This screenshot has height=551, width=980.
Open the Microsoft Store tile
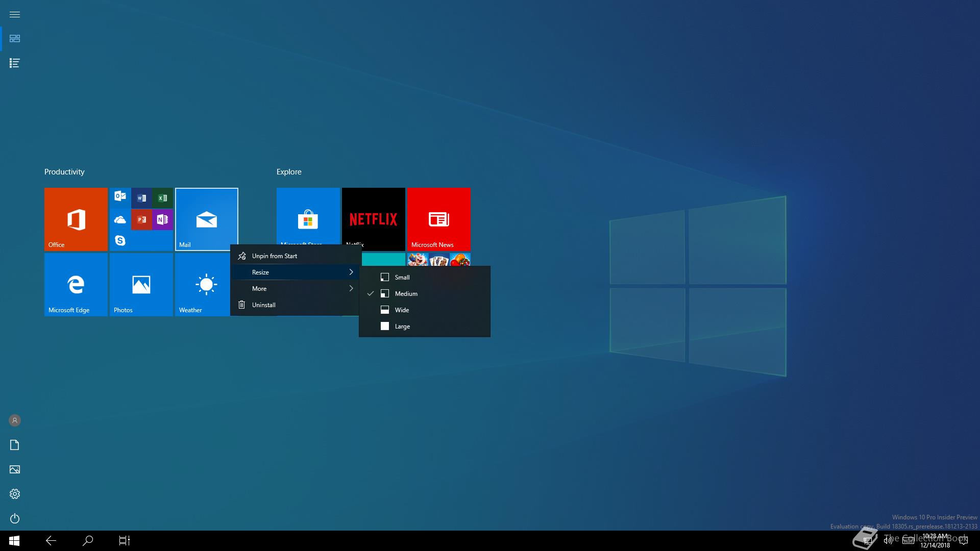click(x=308, y=216)
